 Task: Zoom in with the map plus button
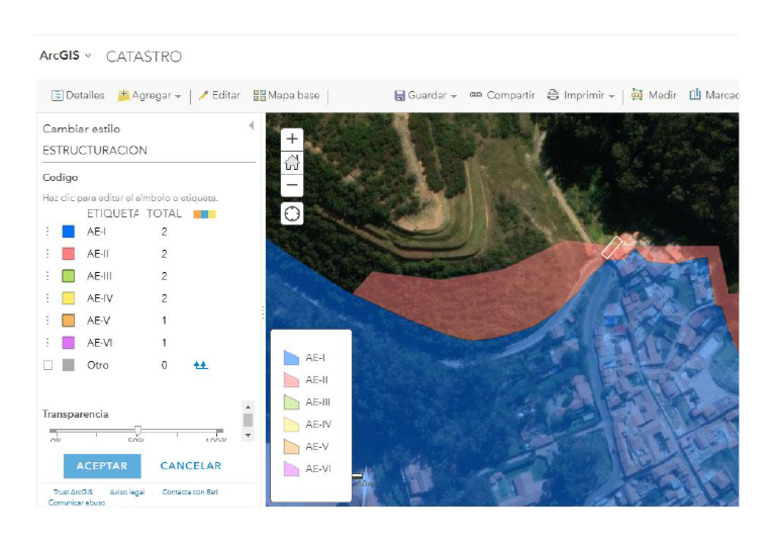(x=292, y=139)
